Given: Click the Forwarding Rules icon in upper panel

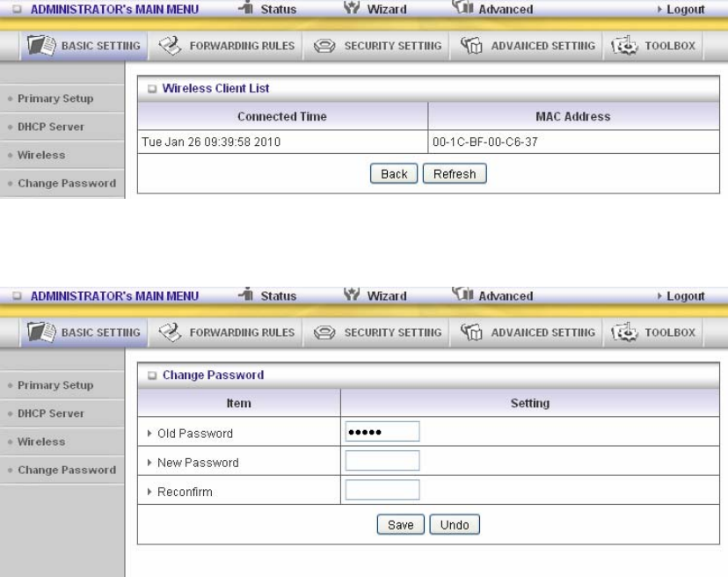Looking at the screenshot, I should (x=170, y=45).
